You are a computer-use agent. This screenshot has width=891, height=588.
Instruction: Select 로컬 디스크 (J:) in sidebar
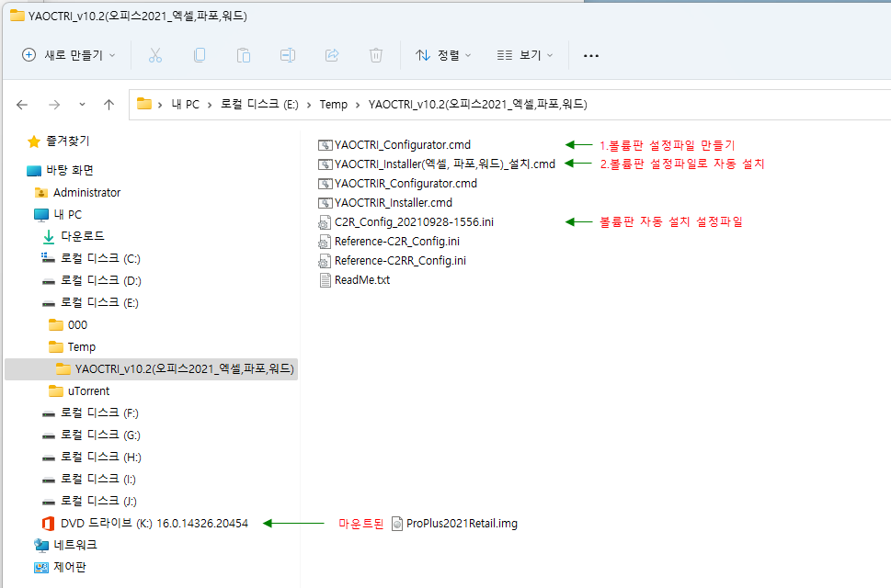click(x=99, y=501)
